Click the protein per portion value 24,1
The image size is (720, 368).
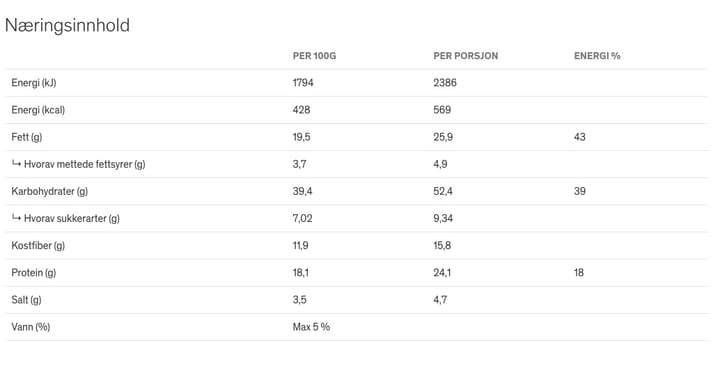click(442, 273)
